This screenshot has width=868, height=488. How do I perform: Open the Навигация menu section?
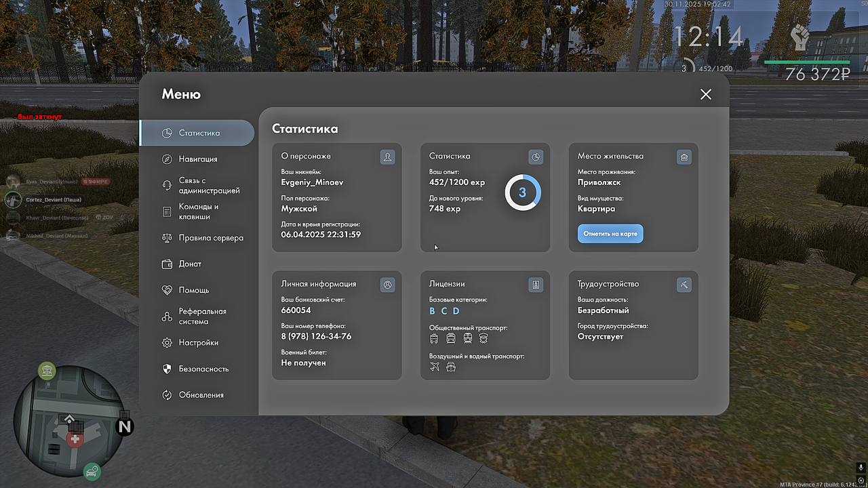(197, 159)
